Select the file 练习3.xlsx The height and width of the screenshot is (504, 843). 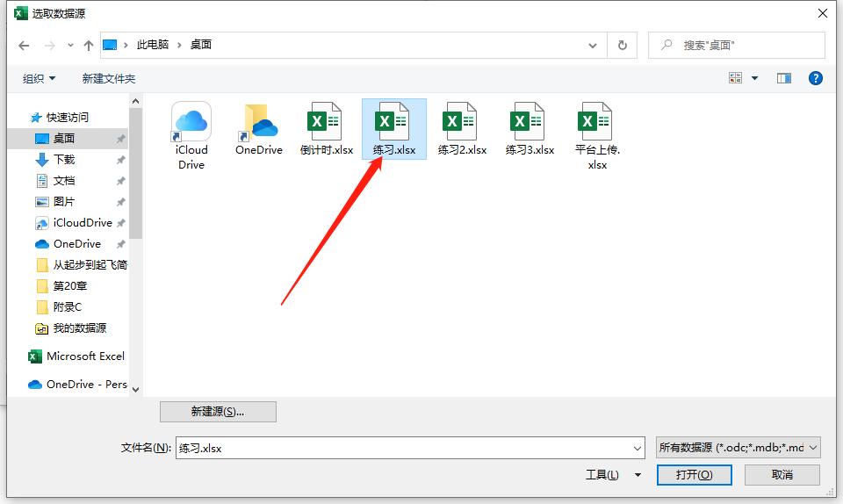[530, 129]
